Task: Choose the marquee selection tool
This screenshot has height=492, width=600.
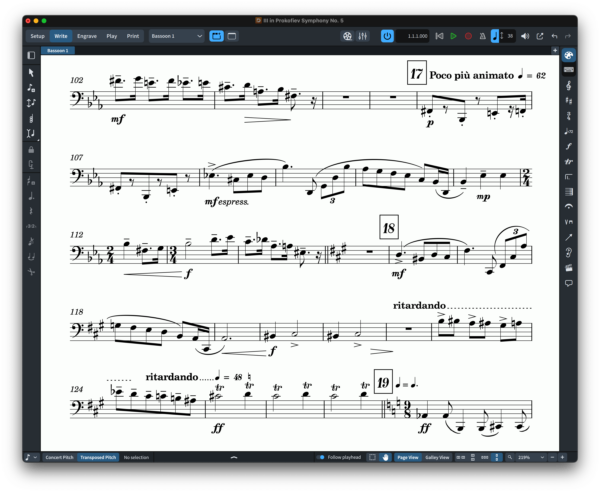Action: [372, 457]
